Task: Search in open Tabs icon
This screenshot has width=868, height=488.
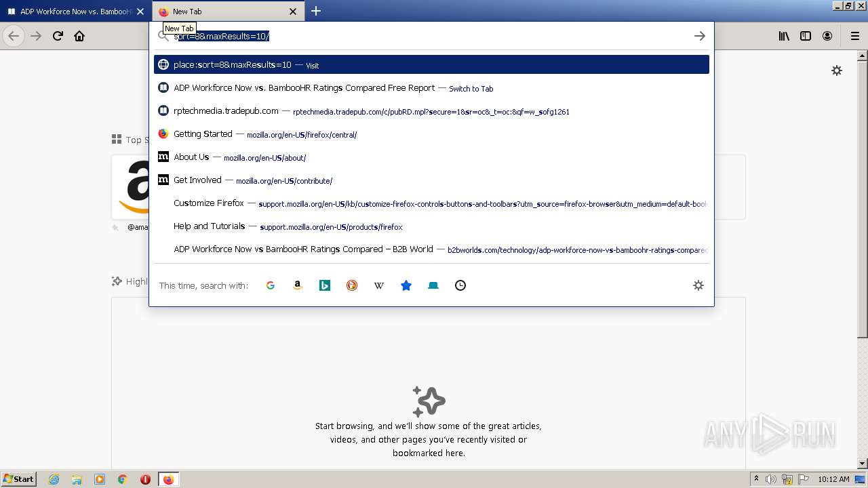Action: coord(433,285)
